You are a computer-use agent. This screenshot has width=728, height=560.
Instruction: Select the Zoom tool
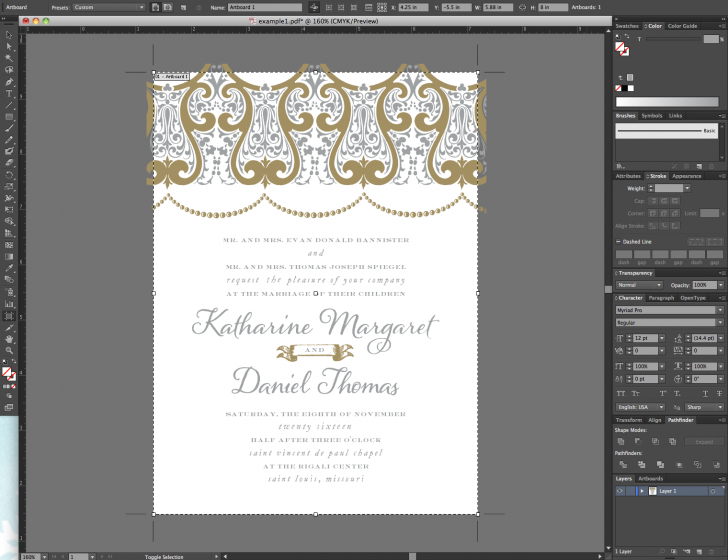(x=9, y=351)
